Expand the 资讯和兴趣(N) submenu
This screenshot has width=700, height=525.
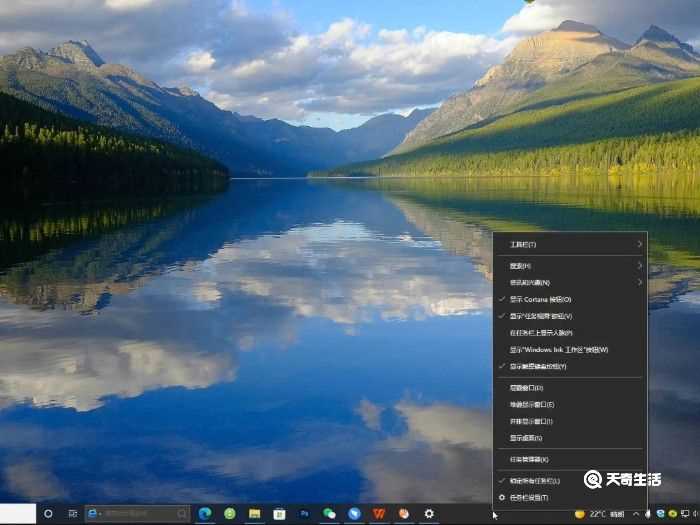tap(570, 283)
